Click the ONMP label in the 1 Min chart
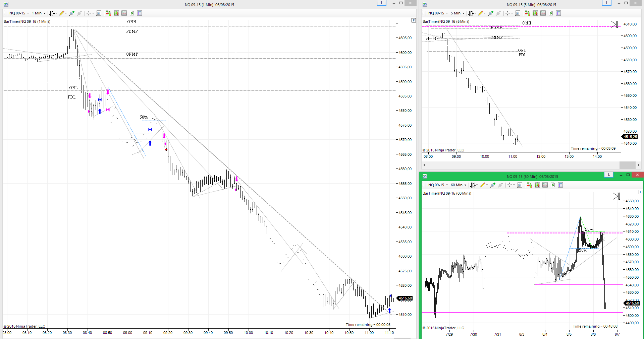 (132, 54)
